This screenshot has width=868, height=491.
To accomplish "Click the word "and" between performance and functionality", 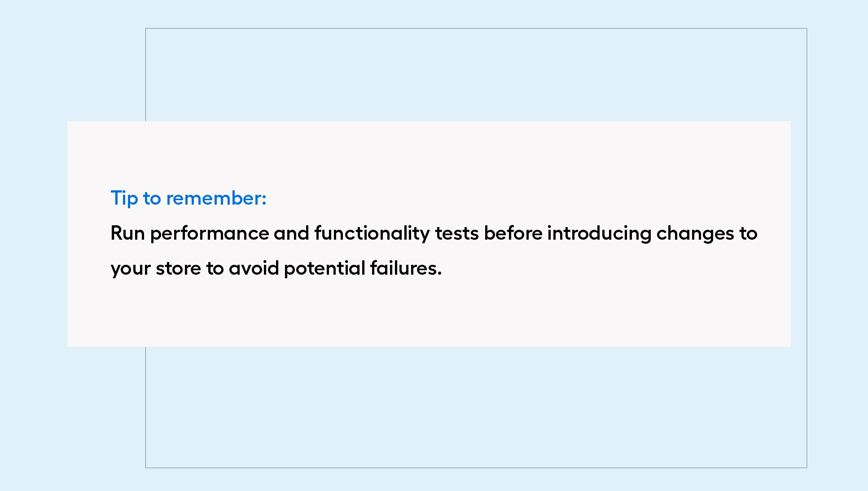I will [x=292, y=233].
